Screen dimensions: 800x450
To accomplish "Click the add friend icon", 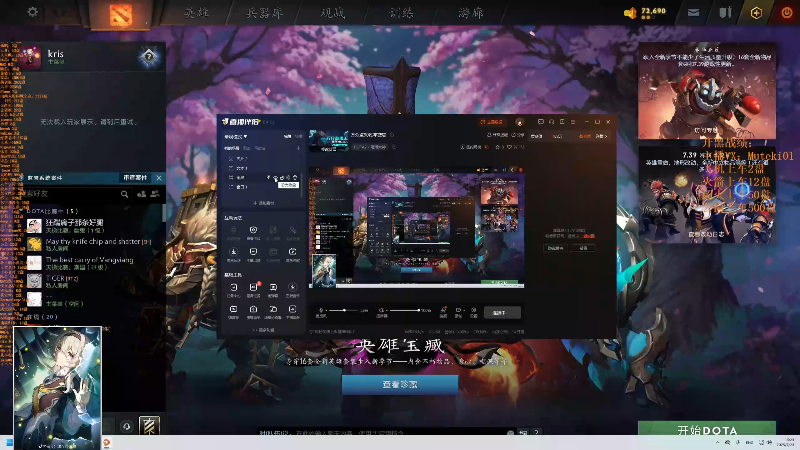I will [x=141, y=194].
